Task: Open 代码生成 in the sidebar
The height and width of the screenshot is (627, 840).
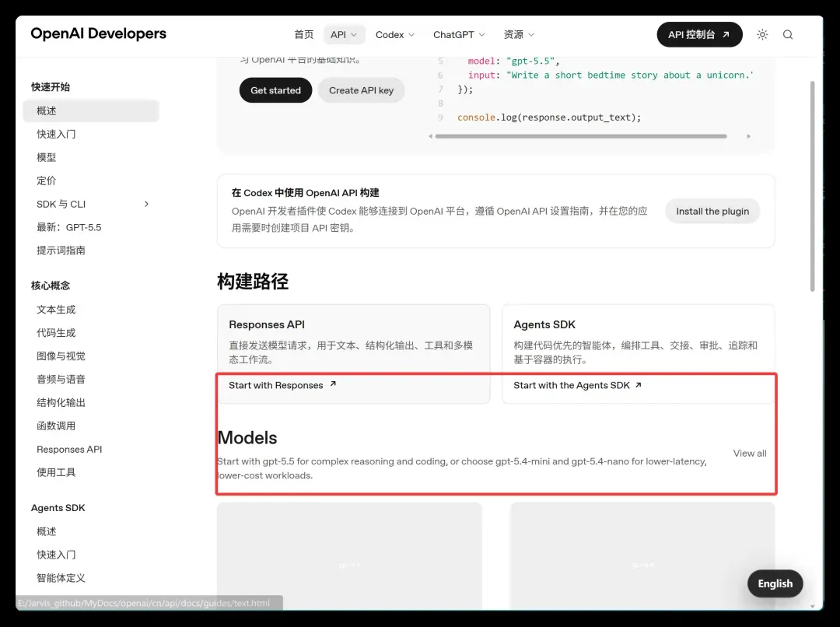Action: (56, 333)
